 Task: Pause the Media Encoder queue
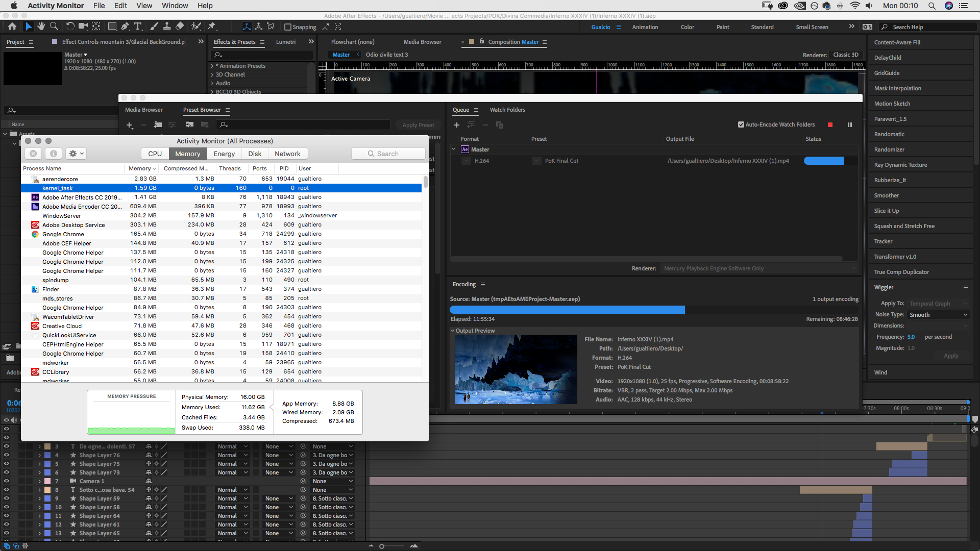pyautogui.click(x=850, y=124)
